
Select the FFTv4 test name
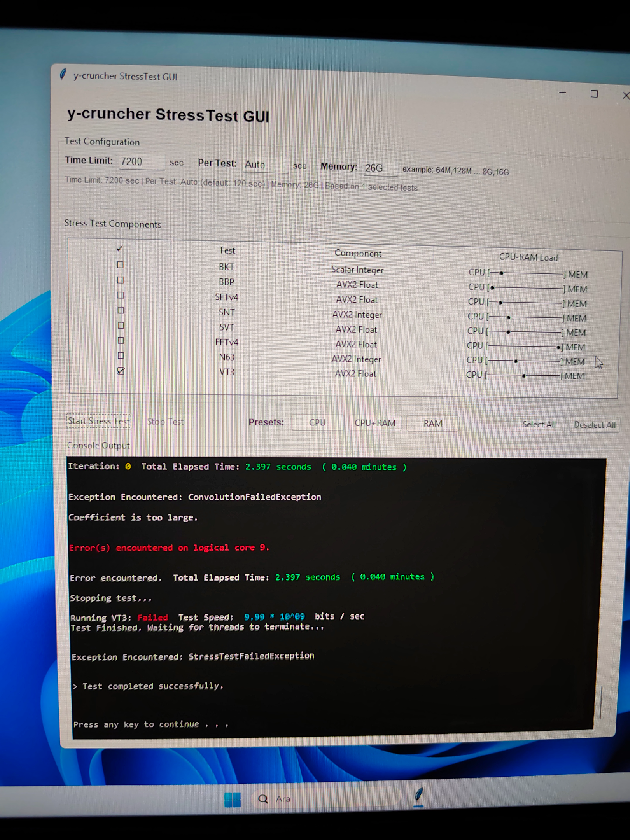coord(226,342)
